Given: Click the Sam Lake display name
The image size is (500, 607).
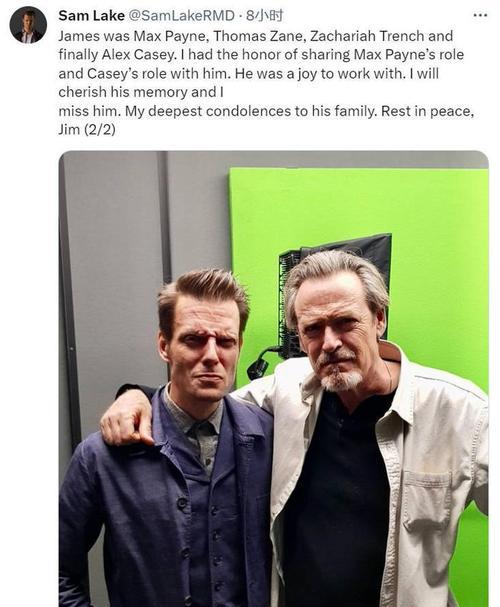Looking at the screenshot, I should tap(91, 15).
